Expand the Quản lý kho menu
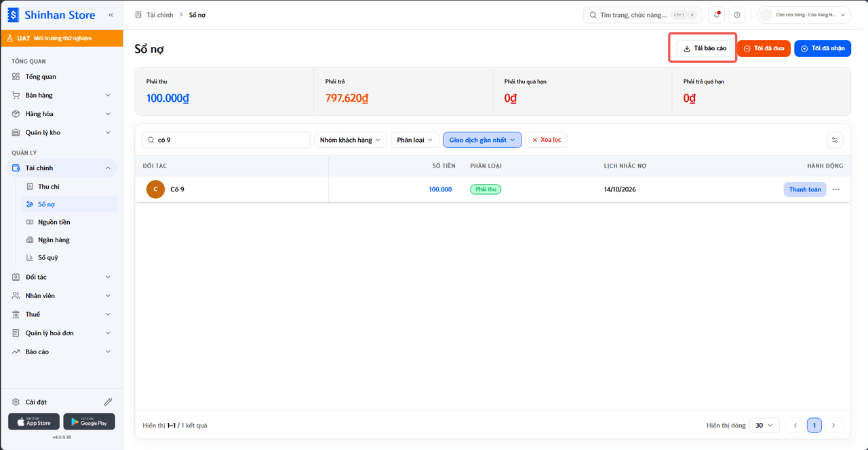The width and height of the screenshot is (868, 450). (x=62, y=132)
